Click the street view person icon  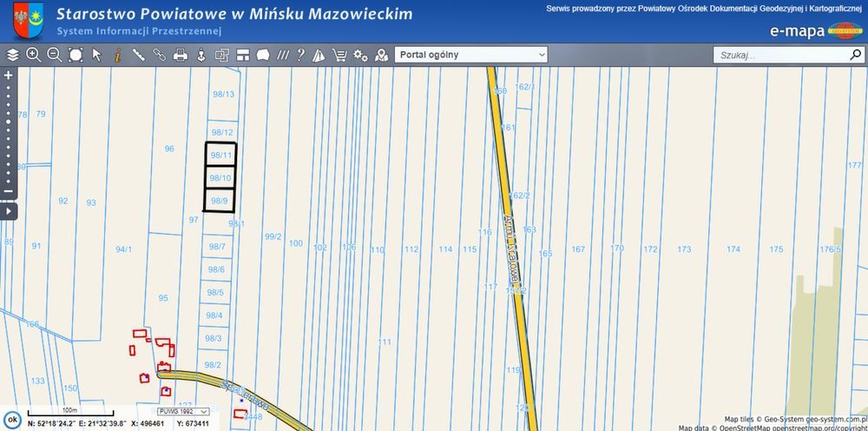[201, 55]
